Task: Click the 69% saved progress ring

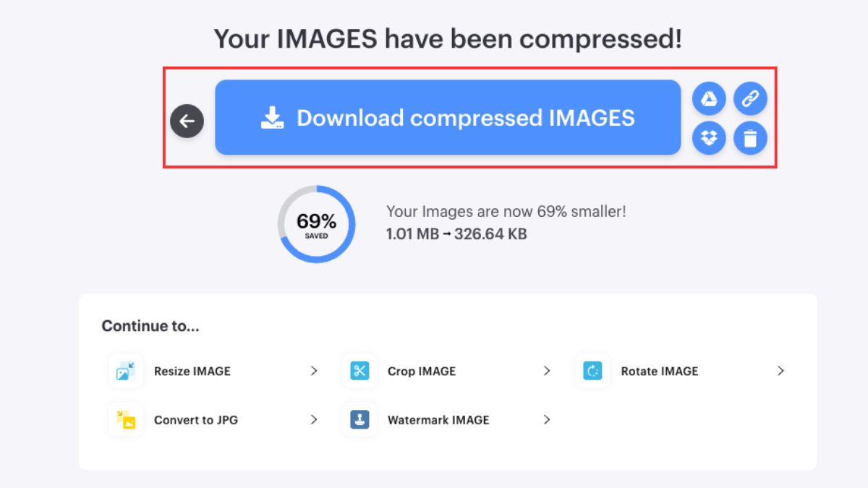Action: pos(317,224)
